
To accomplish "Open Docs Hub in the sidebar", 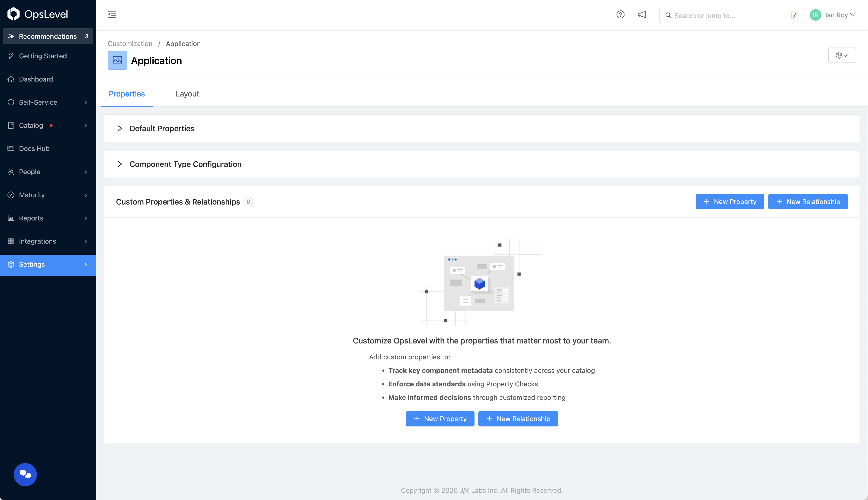I will coord(48,149).
